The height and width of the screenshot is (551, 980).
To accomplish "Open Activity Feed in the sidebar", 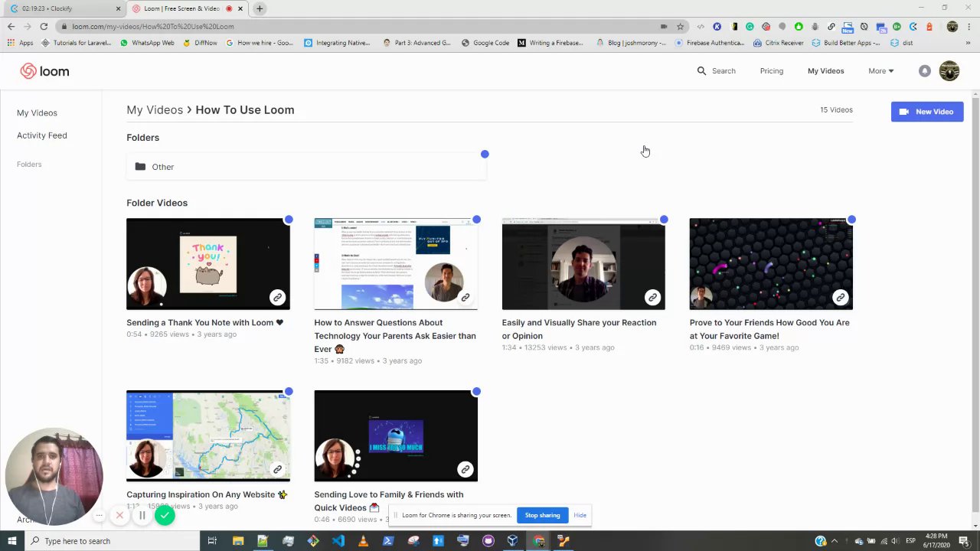I will click(x=41, y=135).
